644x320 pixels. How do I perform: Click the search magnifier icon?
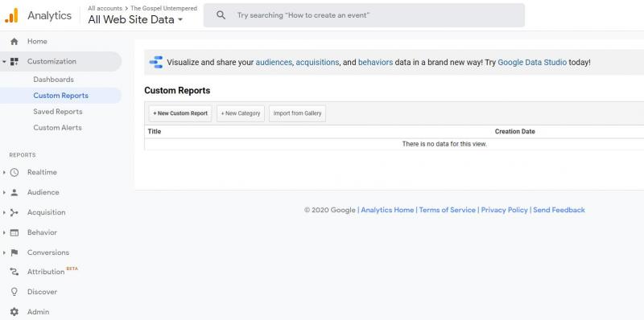pos(221,15)
